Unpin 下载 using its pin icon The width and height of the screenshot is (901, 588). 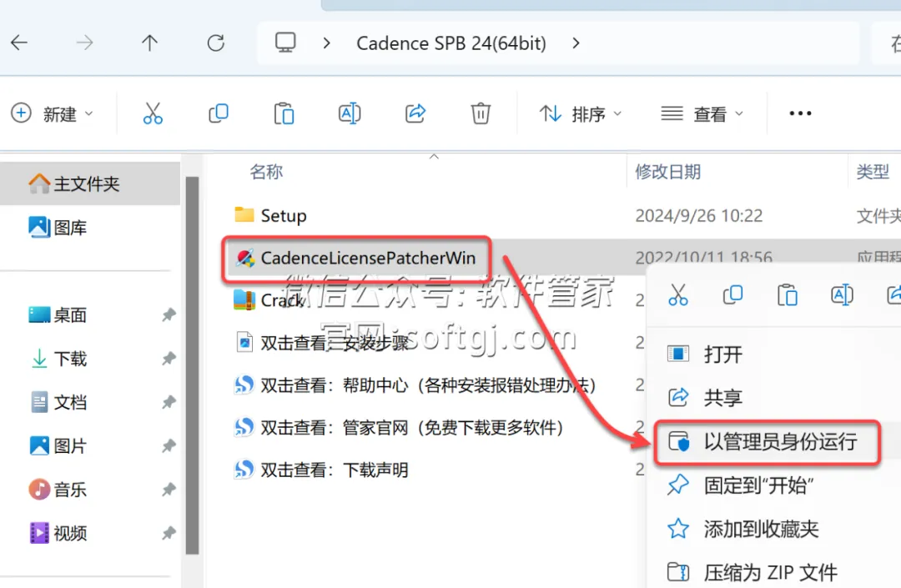[x=169, y=359]
